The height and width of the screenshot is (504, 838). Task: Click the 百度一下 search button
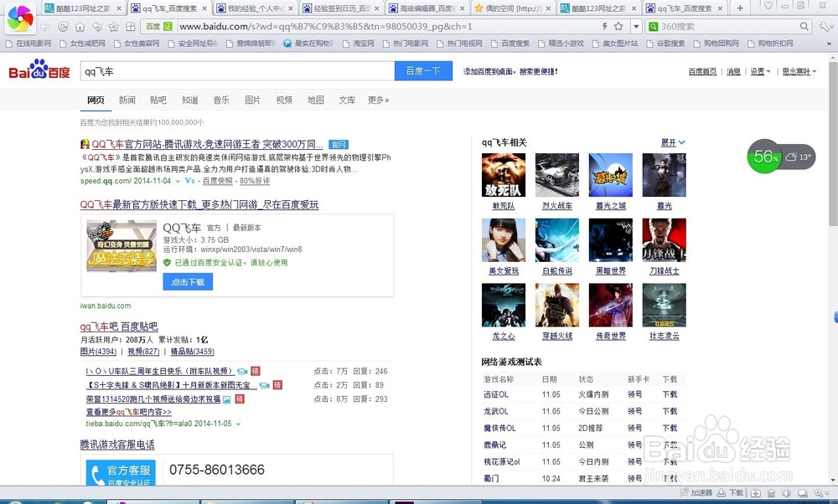[423, 71]
